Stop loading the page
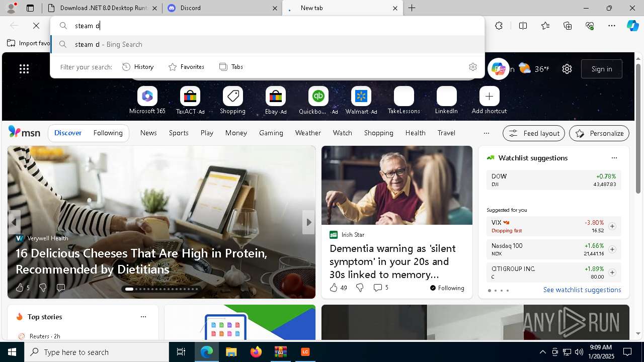 (x=36, y=26)
